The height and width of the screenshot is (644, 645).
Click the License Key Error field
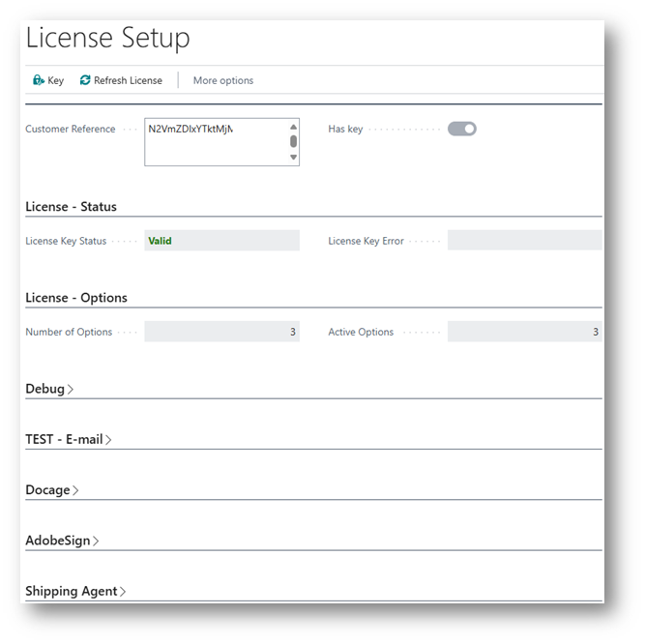click(524, 241)
